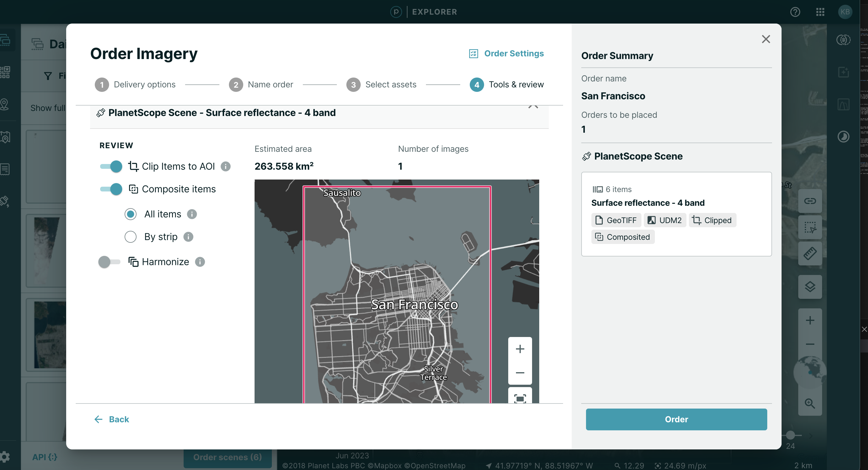Select the By strip radio button
868x470 pixels.
tap(130, 237)
